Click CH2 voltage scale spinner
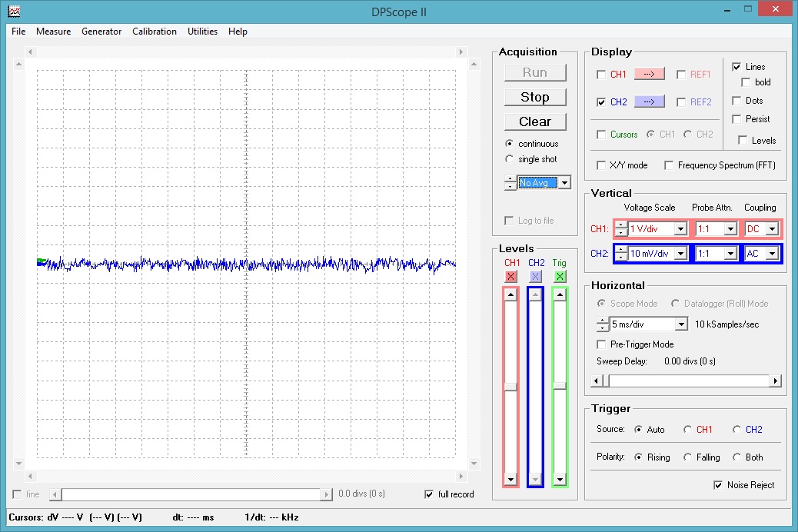The height and width of the screenshot is (532, 798). tap(621, 254)
